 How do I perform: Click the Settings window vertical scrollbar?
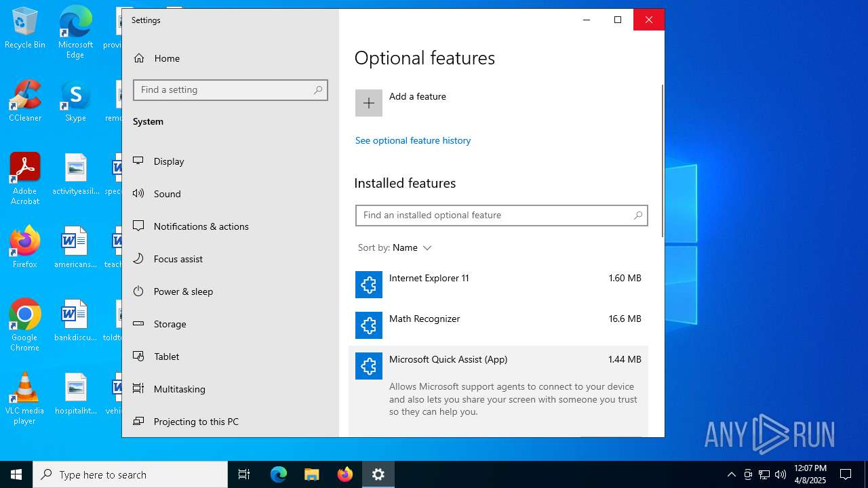pos(663,161)
